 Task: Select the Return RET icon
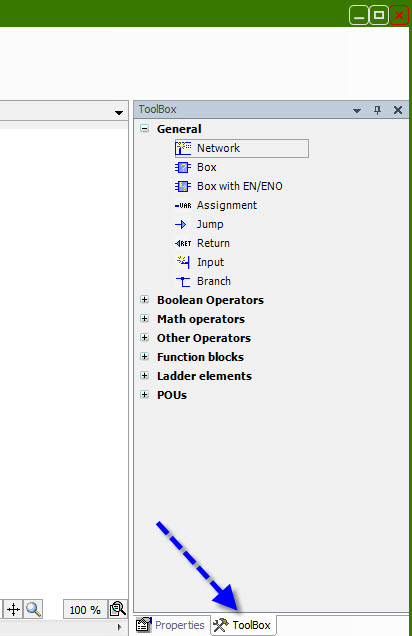pos(183,243)
